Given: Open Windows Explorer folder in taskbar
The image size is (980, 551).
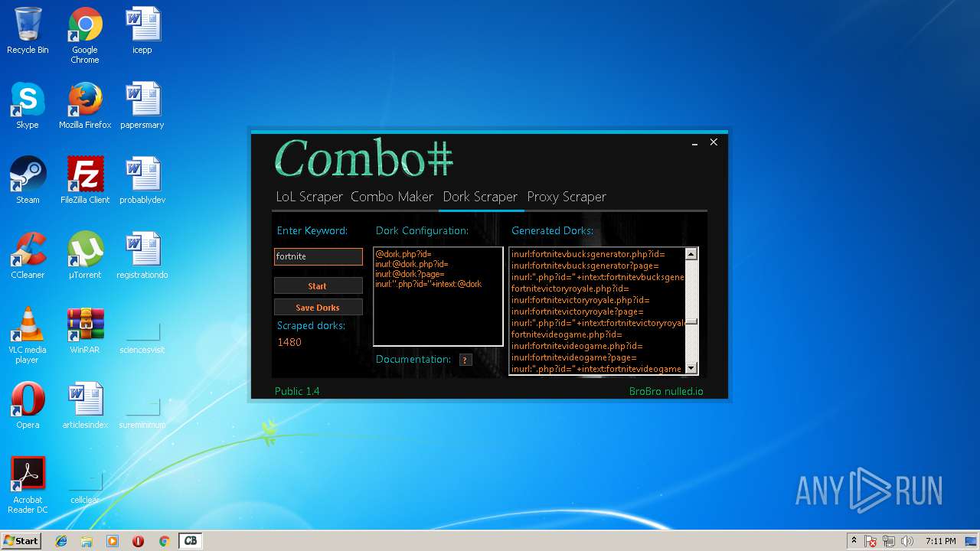Looking at the screenshot, I should [87, 541].
